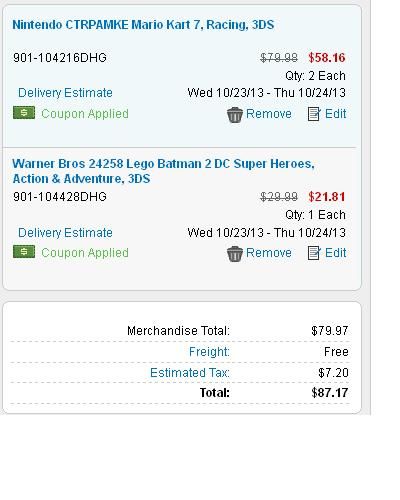
Task: Click green coupon dollar icon for Mario Kart 7
Action: [24, 113]
